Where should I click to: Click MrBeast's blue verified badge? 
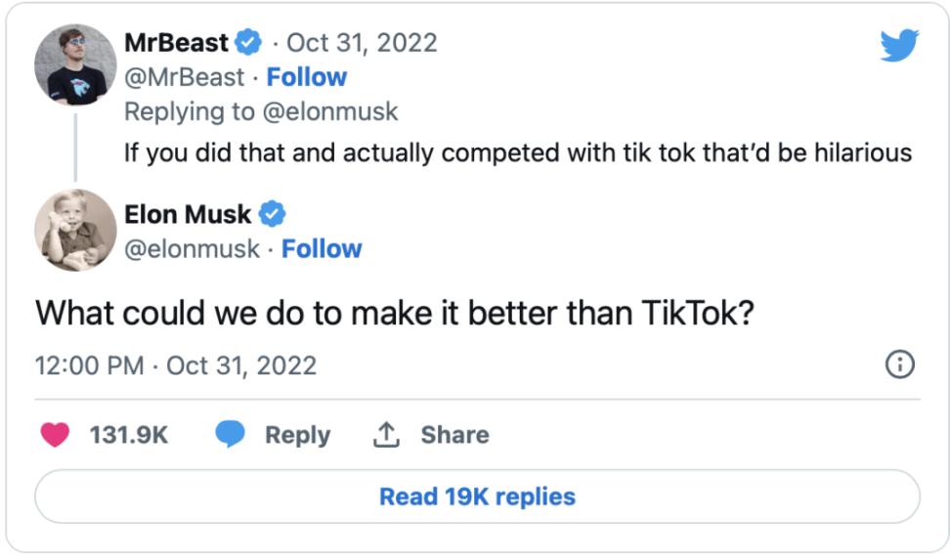(x=249, y=43)
